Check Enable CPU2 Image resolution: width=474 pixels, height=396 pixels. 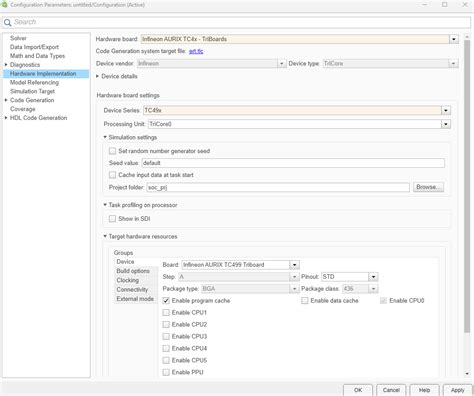pos(166,325)
